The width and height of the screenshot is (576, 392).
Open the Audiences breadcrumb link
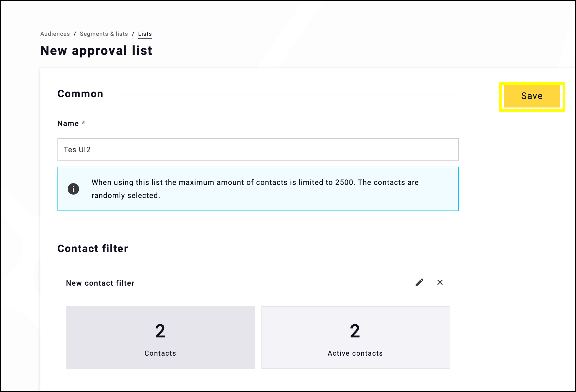tap(55, 34)
